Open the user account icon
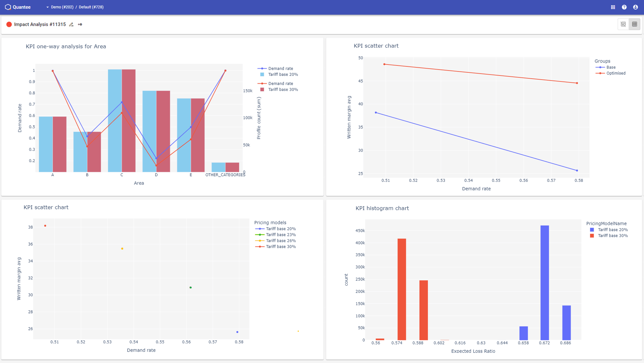Viewport: 644px width, 363px height. (635, 7)
